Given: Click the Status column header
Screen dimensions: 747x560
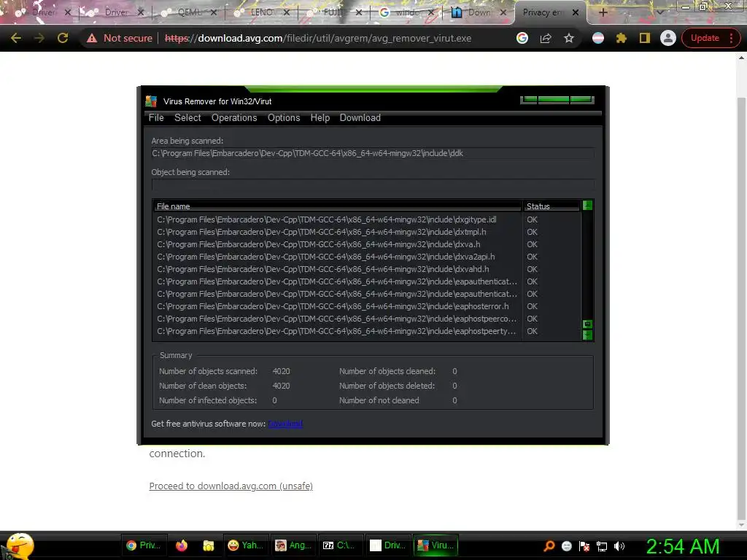Looking at the screenshot, I should point(551,206).
